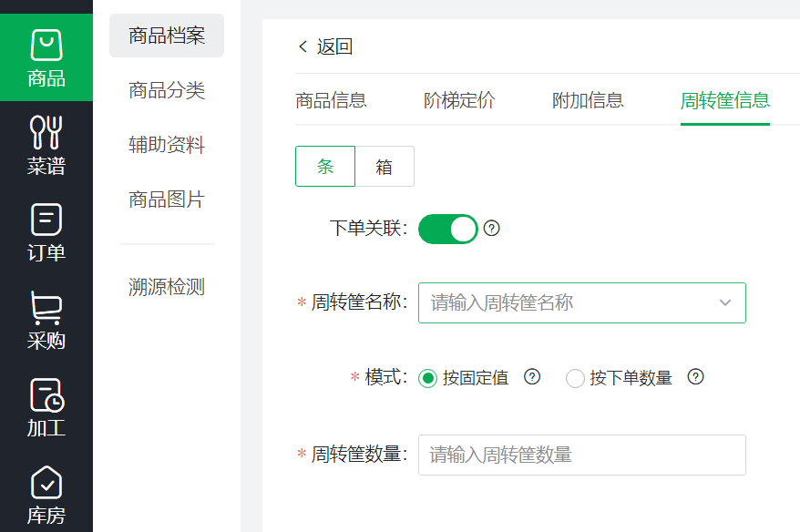Open 商品分类 in the side menu

[x=167, y=90]
